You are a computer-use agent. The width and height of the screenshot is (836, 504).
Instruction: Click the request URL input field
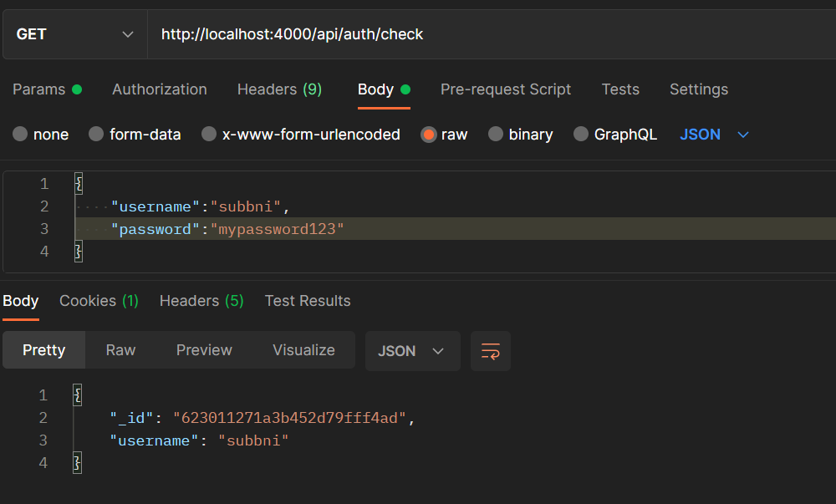(x=491, y=34)
